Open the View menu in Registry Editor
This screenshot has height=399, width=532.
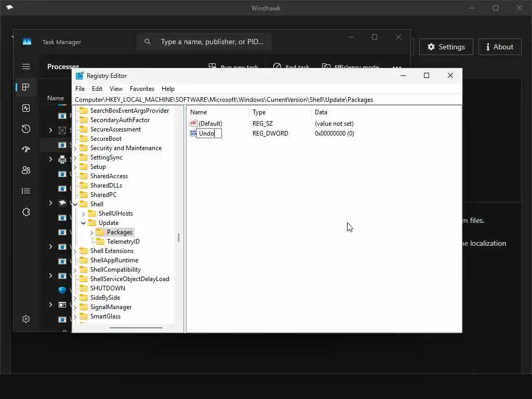pyautogui.click(x=116, y=88)
